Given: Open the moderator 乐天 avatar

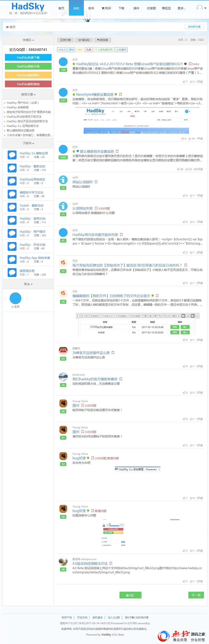Looking at the screenshot, I should [x=15, y=298].
